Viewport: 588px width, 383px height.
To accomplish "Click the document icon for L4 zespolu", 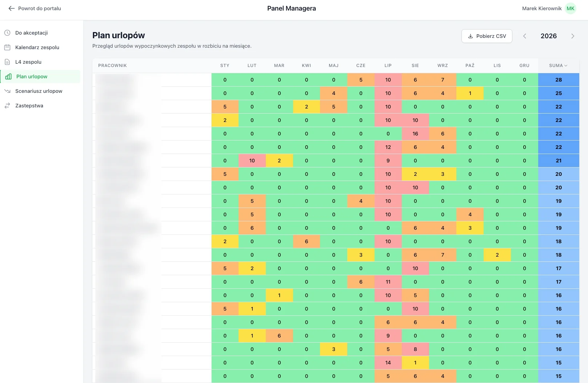I will (x=7, y=62).
